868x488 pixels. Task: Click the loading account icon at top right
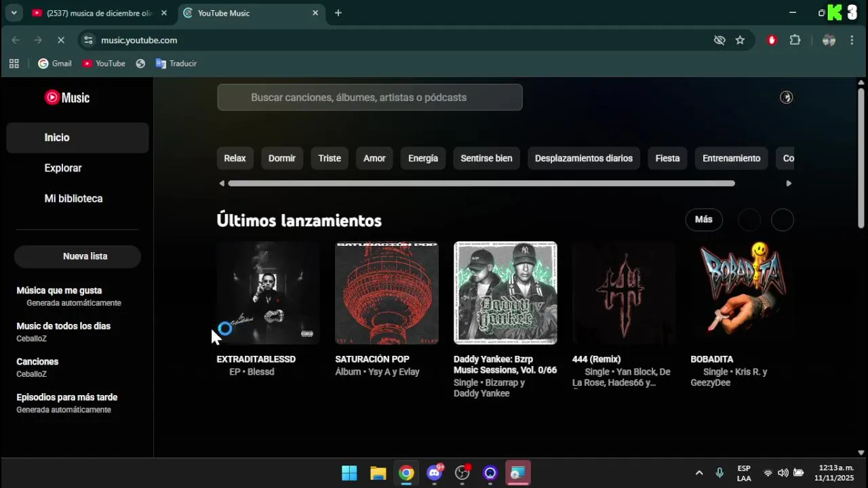786,98
